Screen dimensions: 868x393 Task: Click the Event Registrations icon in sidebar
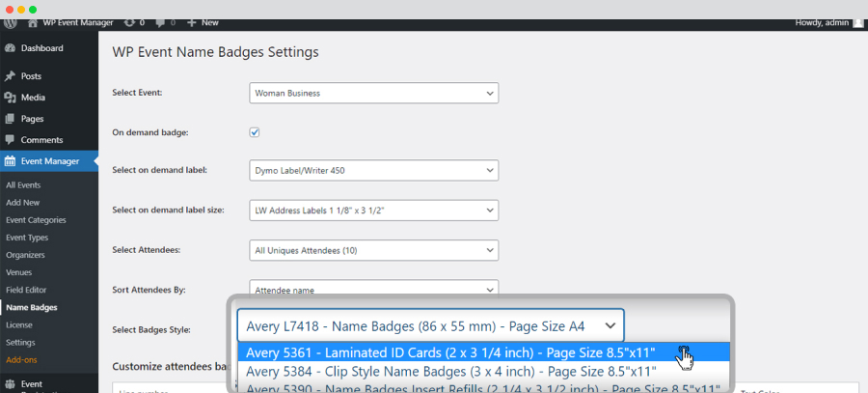(10, 384)
